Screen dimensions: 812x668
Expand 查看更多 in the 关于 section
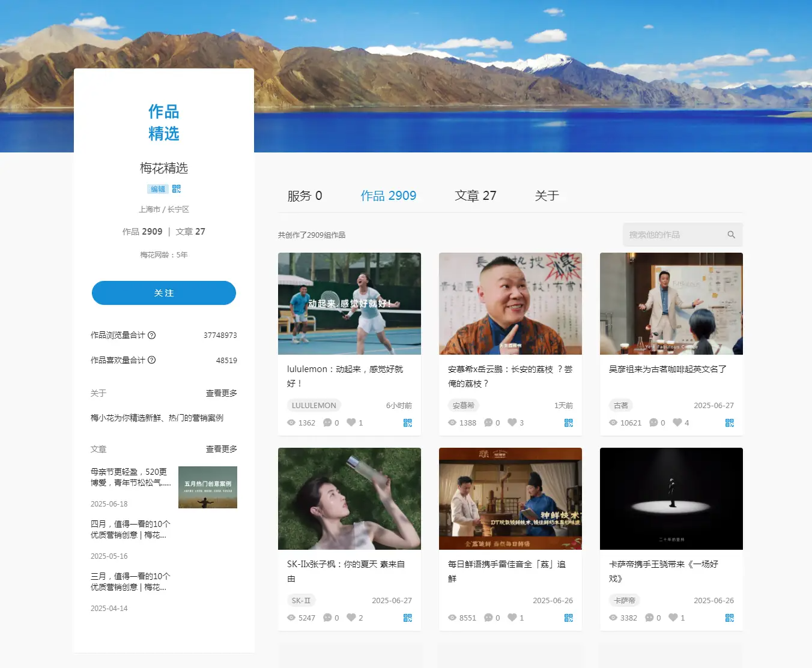(x=221, y=393)
